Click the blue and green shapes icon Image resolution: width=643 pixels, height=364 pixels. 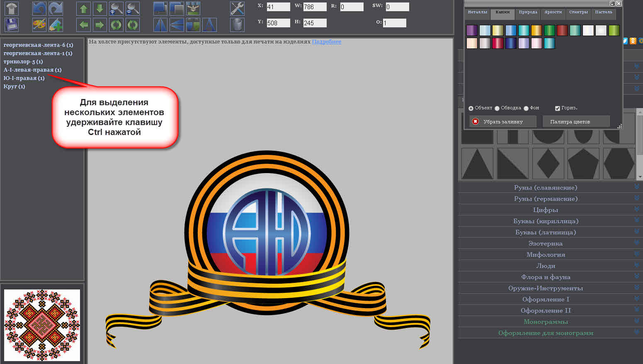[x=193, y=25]
